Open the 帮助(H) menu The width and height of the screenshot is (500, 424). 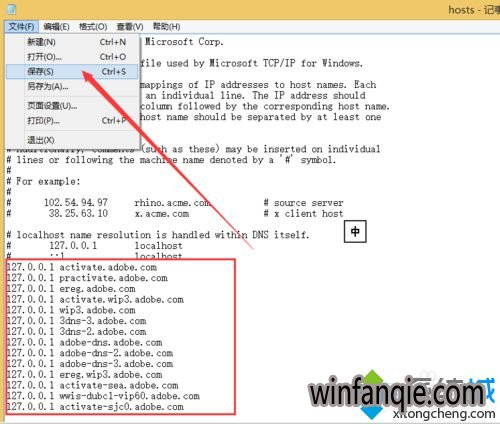(x=166, y=27)
